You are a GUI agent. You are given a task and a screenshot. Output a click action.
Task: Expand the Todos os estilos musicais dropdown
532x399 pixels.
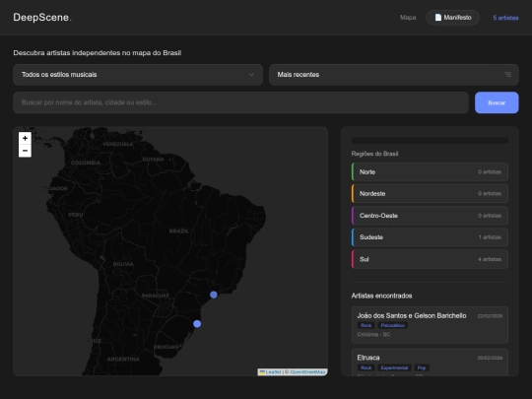(x=138, y=75)
